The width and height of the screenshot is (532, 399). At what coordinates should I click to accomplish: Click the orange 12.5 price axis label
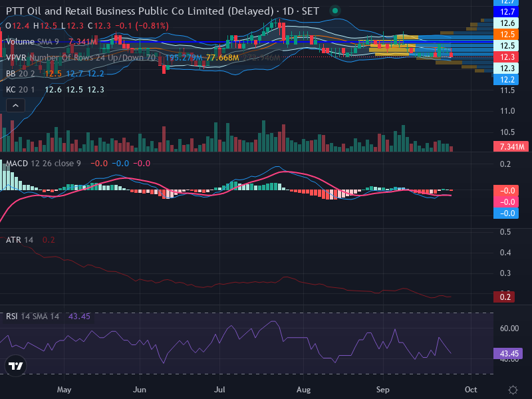coord(506,35)
